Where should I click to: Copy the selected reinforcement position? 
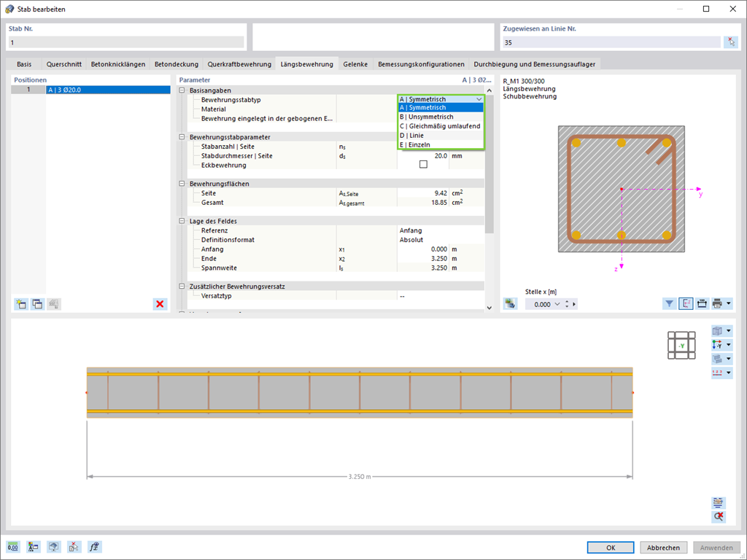tap(38, 304)
